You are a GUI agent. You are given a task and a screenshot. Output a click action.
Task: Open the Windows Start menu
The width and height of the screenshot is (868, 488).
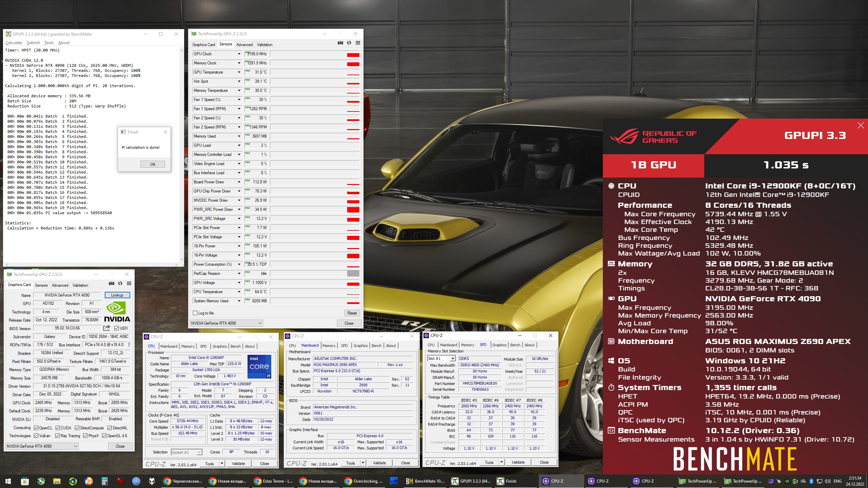click(8, 481)
